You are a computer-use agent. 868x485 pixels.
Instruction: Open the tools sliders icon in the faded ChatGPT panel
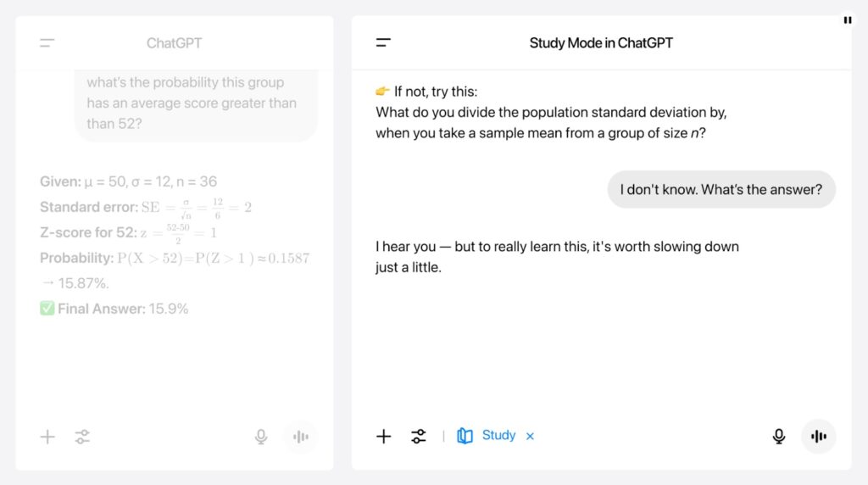(82, 437)
